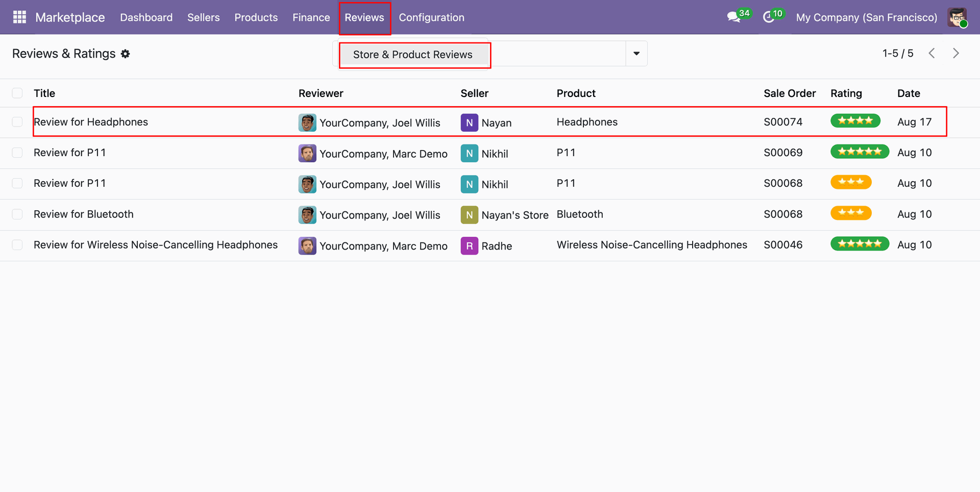Open Review for Wireless Noise-Cancelling Headphones

click(156, 245)
